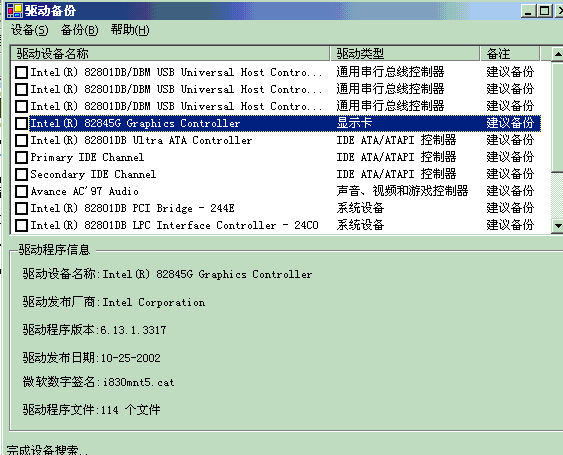Click the 114 个文件 driver files text
This screenshot has height=455, width=563.
(131, 409)
